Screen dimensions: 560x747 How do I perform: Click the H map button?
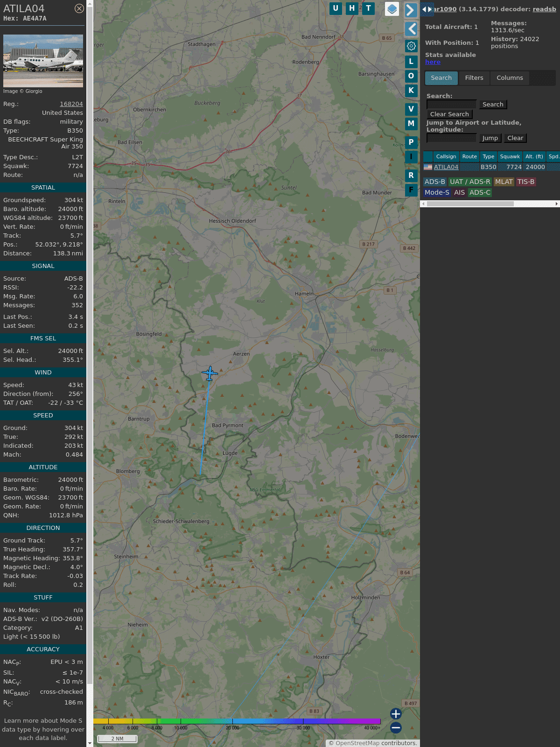pyautogui.click(x=352, y=8)
